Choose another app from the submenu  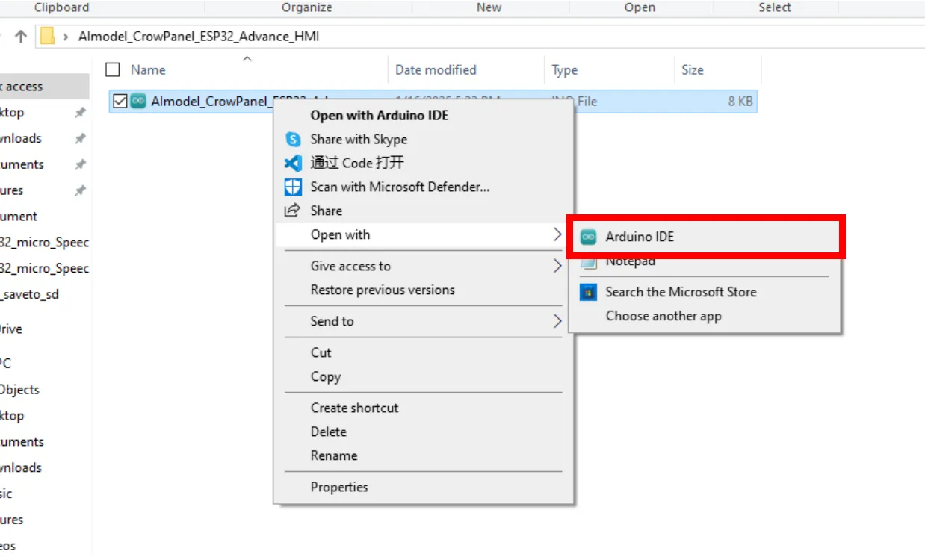(663, 316)
